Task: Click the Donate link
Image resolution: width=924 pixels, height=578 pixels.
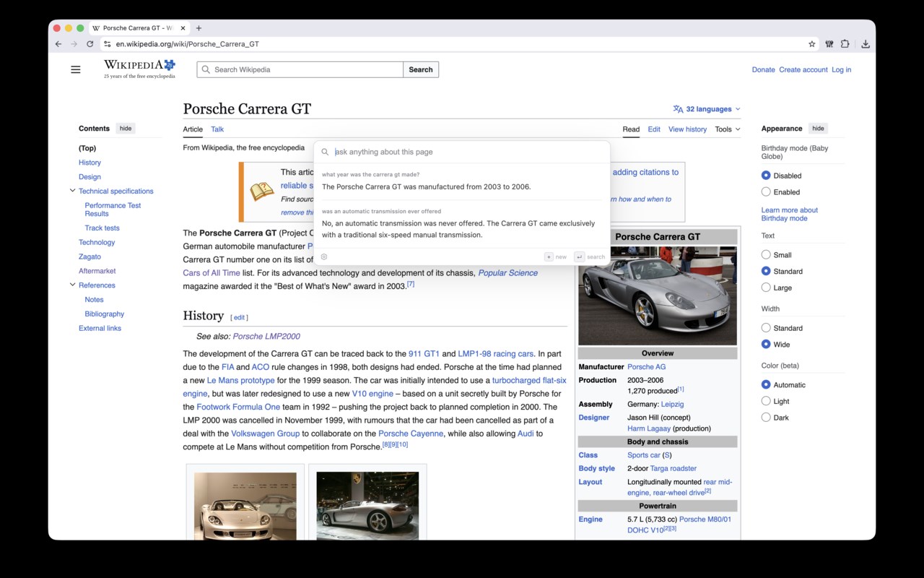Action: click(x=763, y=70)
